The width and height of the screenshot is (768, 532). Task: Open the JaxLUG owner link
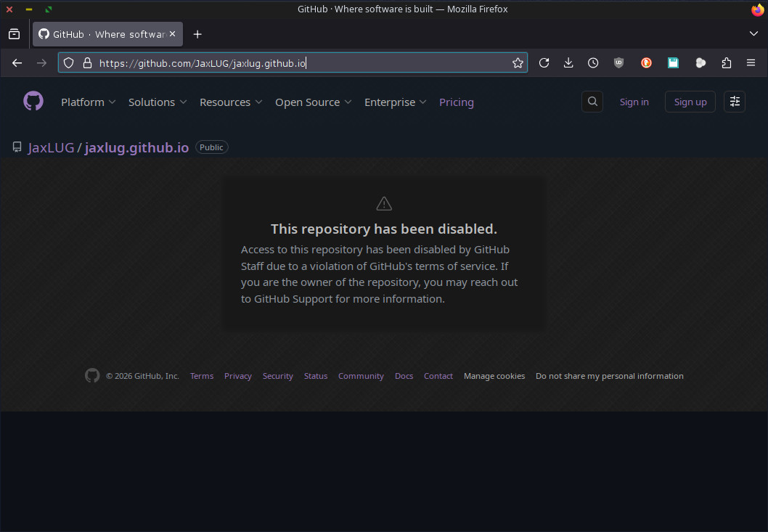tap(51, 147)
